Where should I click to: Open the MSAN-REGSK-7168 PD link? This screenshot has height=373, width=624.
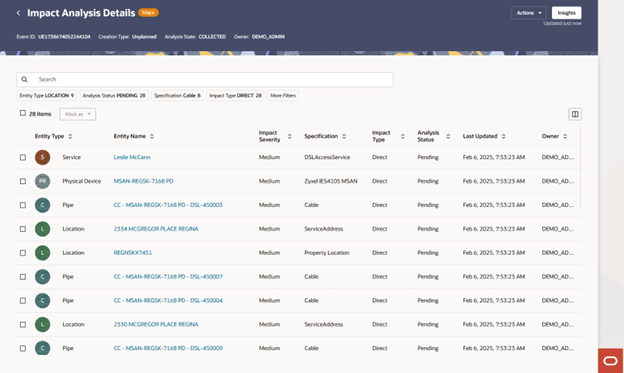143,181
